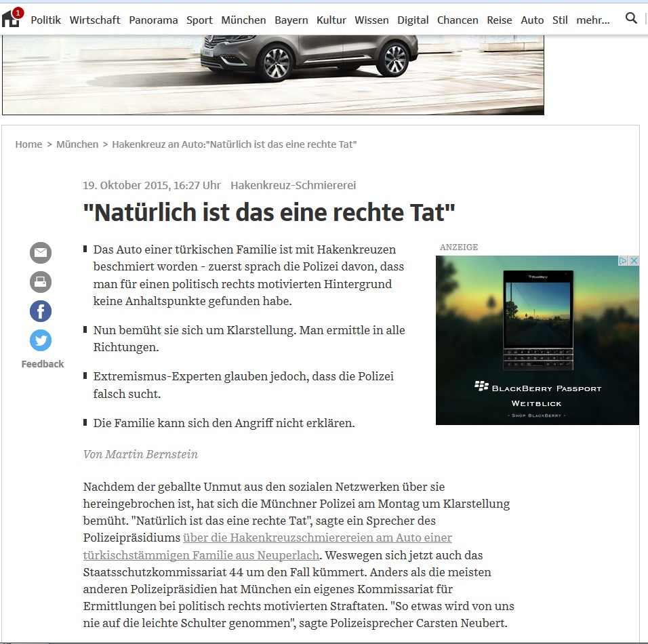Share article on Facebook
The image size is (648, 644).
click(41, 311)
